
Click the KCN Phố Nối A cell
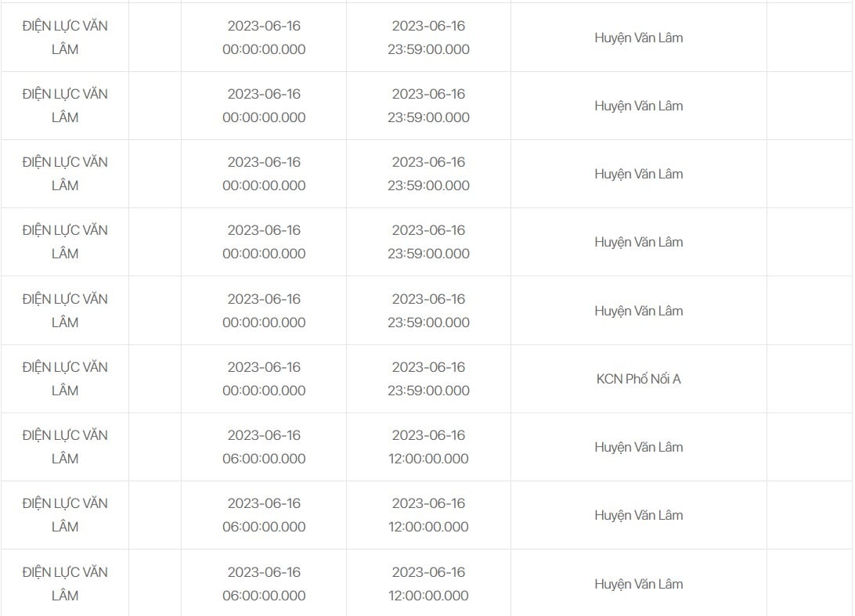click(639, 379)
